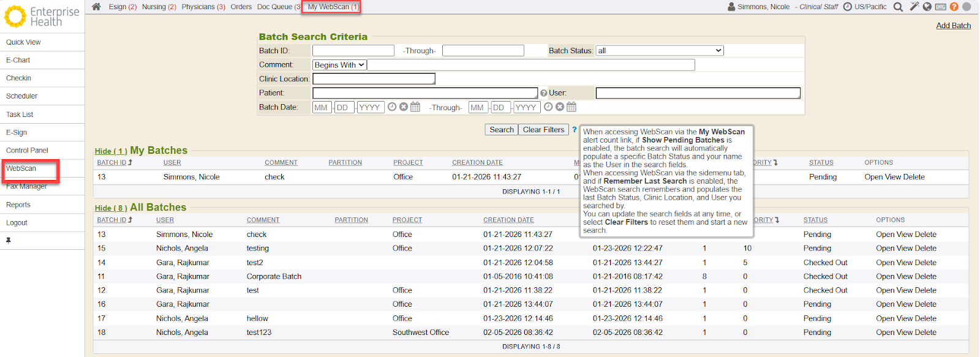Open the Batch Status dropdown
980x357 pixels.
(x=660, y=51)
